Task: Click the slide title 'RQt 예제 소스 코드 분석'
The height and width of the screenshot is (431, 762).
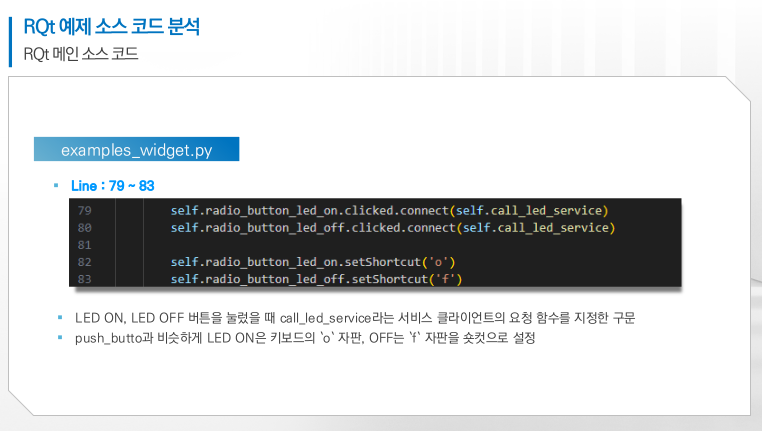Action: [x=112, y=26]
